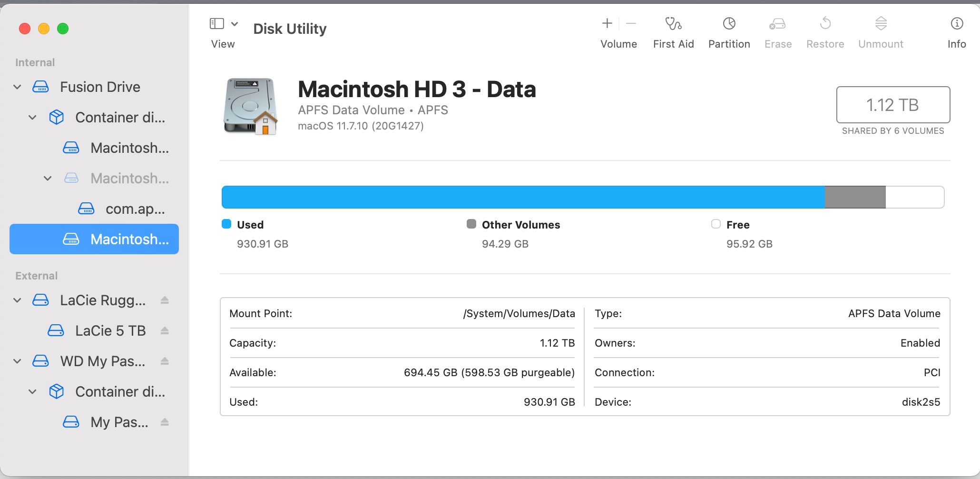
Task: Click the internal Container cube icon
Action: coord(56,117)
